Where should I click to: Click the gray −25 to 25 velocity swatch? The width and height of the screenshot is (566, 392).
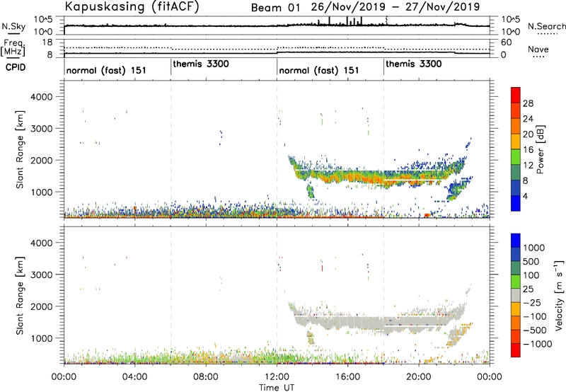tap(516, 295)
